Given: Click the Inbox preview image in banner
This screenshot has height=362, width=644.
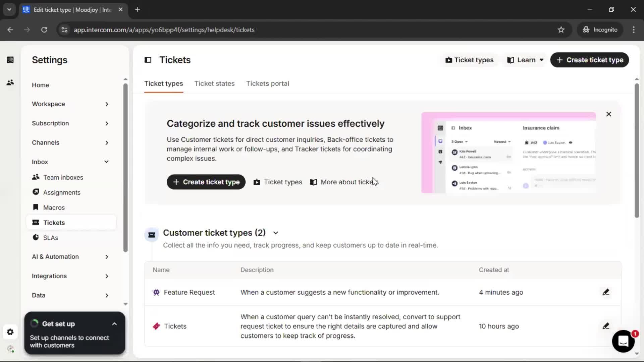Looking at the screenshot, I should point(508,153).
